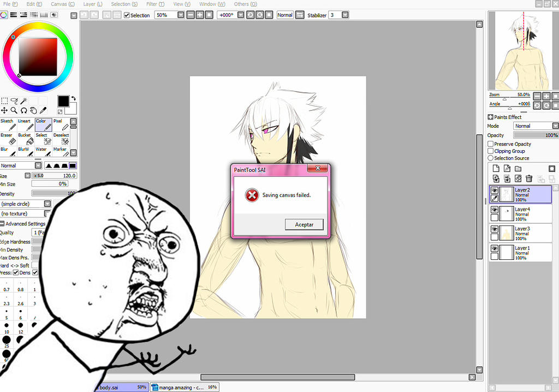Open the Filter menu
559x392 pixels.
point(155,4)
